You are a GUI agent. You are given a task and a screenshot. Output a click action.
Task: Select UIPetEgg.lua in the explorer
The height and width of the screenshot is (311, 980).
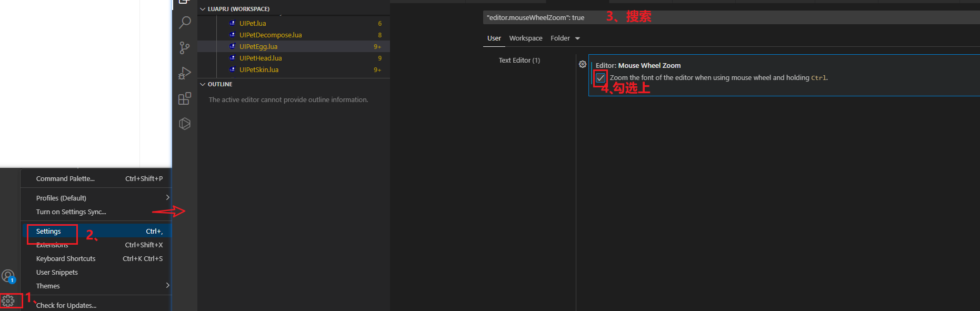[258, 46]
